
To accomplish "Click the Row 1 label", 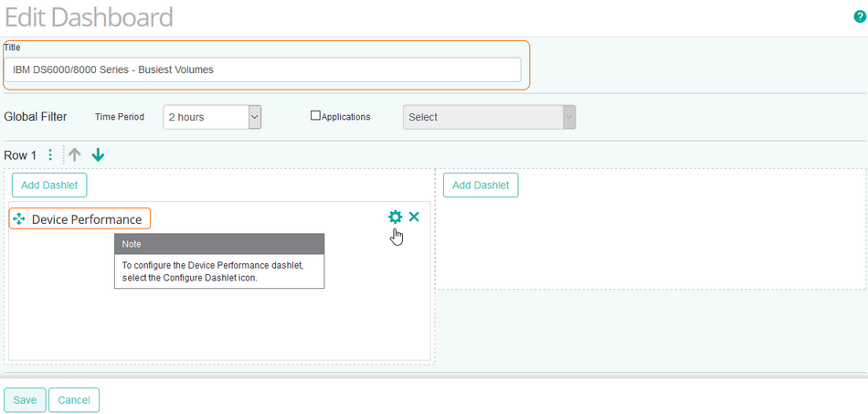I will [21, 155].
